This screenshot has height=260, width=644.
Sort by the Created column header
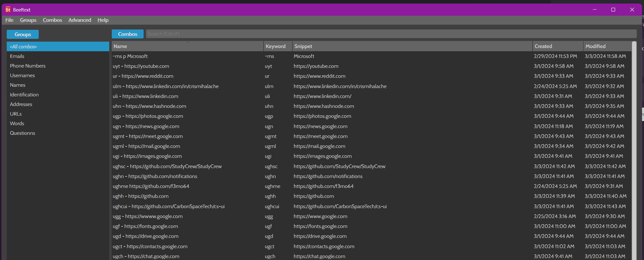tap(558, 46)
